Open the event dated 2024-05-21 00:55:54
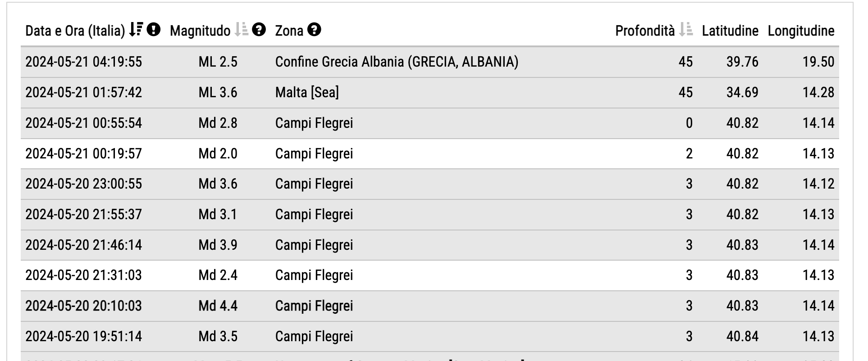 (430, 123)
